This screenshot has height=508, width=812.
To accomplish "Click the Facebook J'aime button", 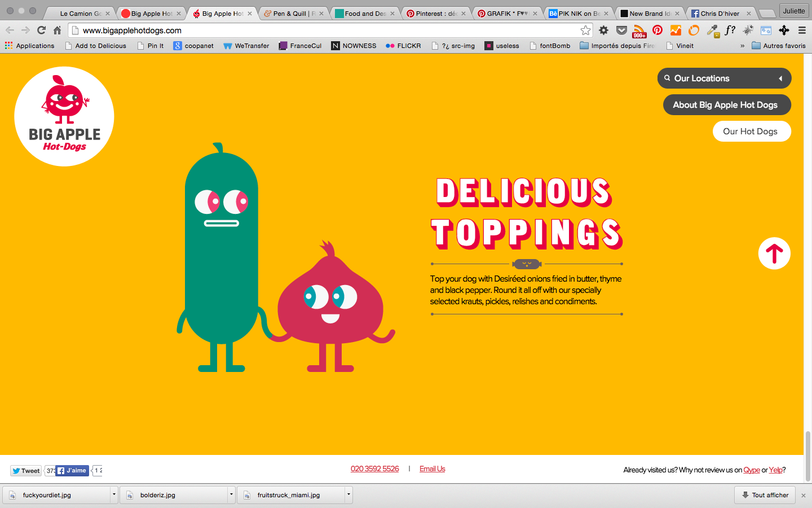I will [72, 470].
